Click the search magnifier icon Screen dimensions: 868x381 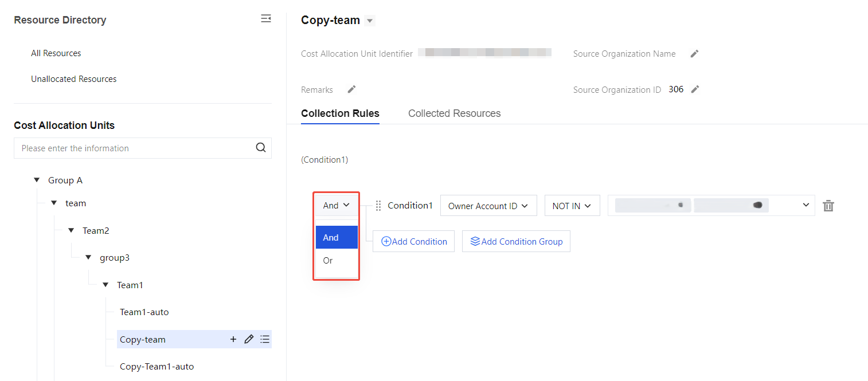tap(261, 148)
